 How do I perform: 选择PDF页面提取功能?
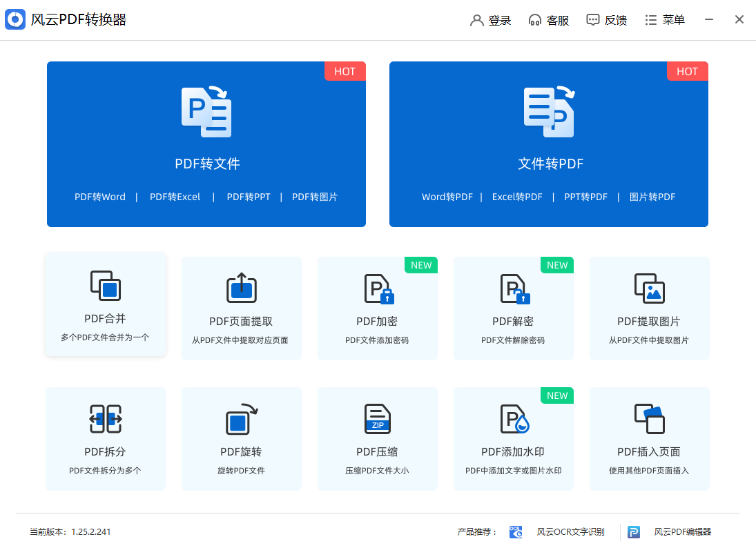click(x=241, y=307)
